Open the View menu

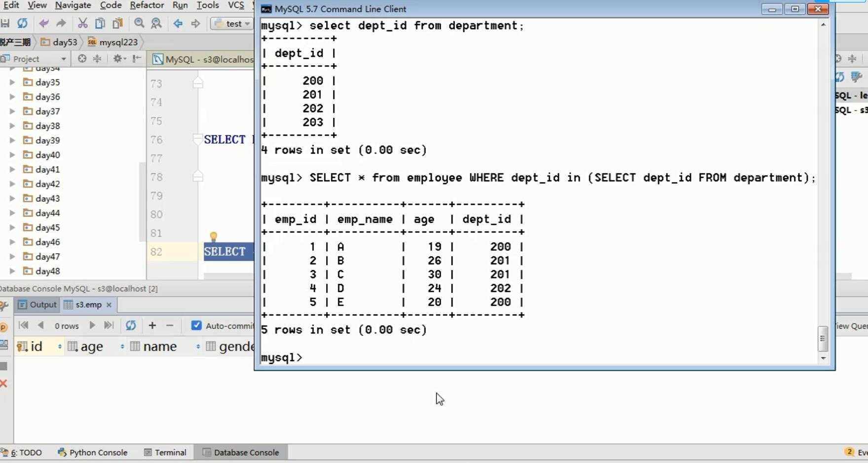(37, 5)
